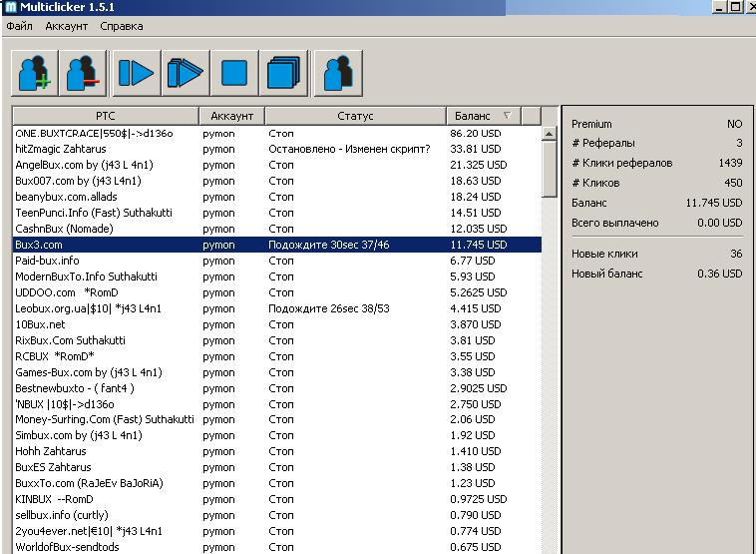Select the 10Bux.net row
The height and width of the screenshot is (554, 756).
277,323
